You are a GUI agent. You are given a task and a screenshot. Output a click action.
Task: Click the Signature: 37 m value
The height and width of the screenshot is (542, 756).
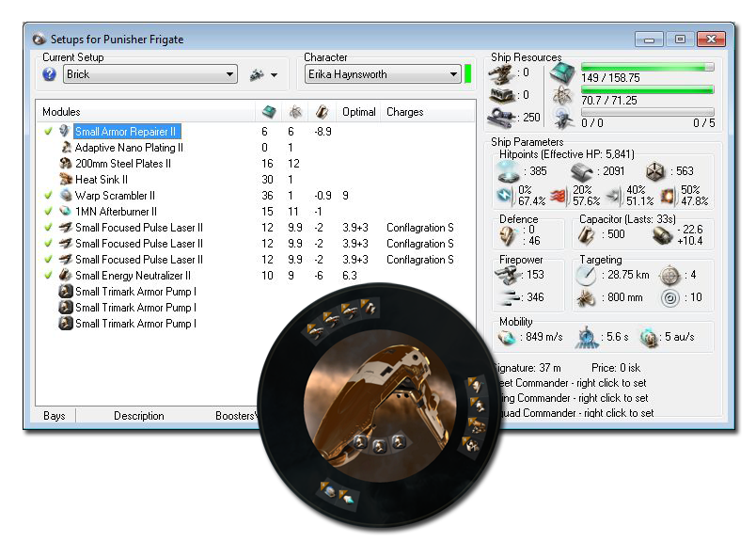[528, 368]
